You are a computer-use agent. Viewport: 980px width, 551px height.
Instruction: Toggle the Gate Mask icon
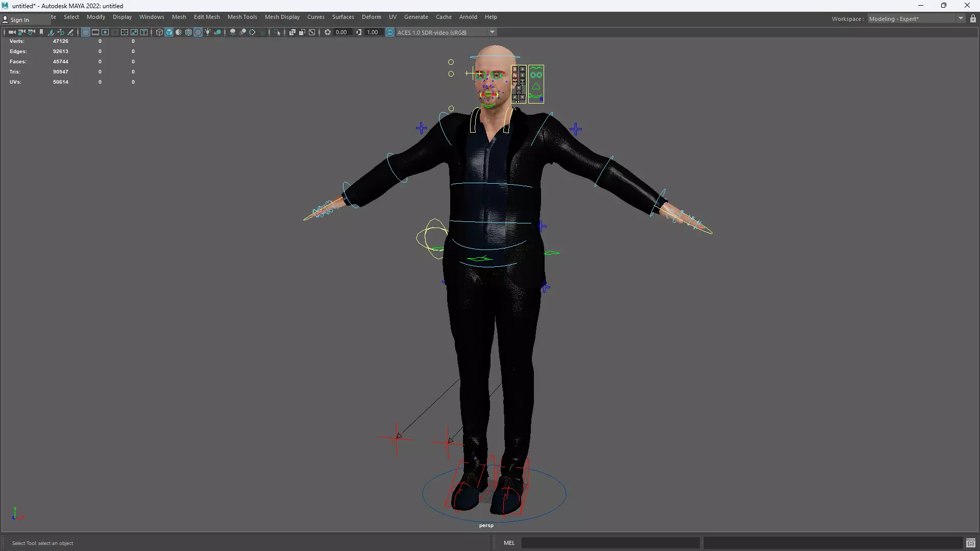point(115,32)
